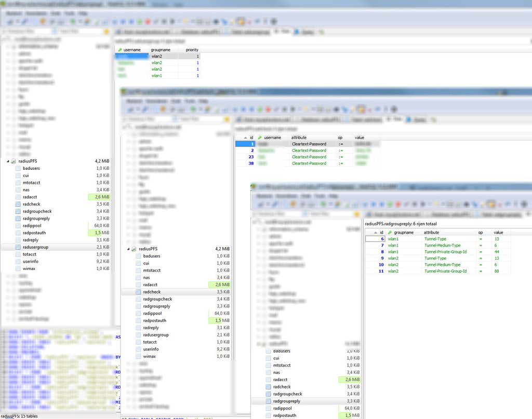This screenshot has width=532, height=419.
Task: Sort by attribute column in the middle window grid
Action: click(311, 138)
